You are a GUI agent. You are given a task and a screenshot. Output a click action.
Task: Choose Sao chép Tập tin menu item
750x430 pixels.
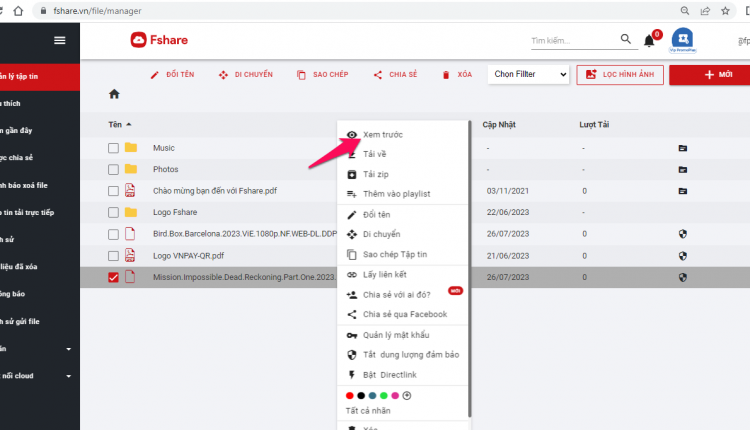pyautogui.click(x=403, y=254)
